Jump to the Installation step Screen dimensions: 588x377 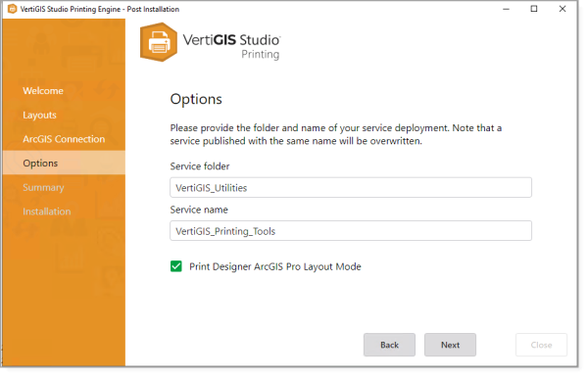click(46, 212)
